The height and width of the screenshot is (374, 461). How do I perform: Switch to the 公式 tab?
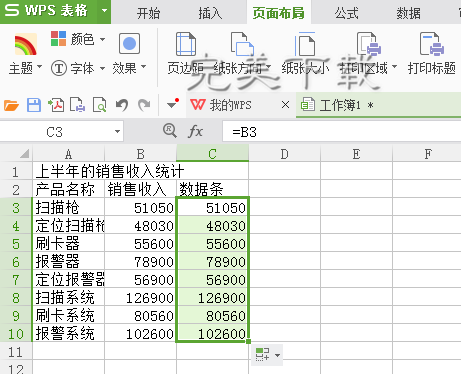pyautogui.click(x=347, y=13)
